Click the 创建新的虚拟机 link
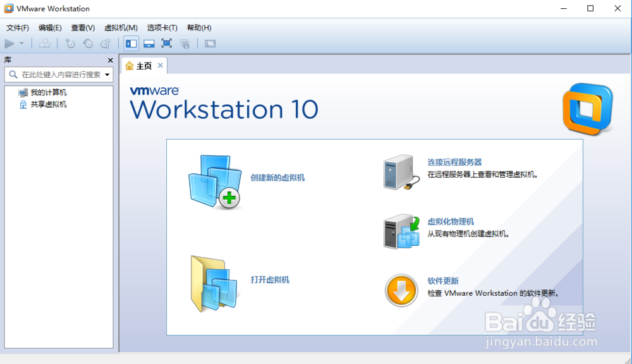This screenshot has width=632, height=364. click(277, 178)
